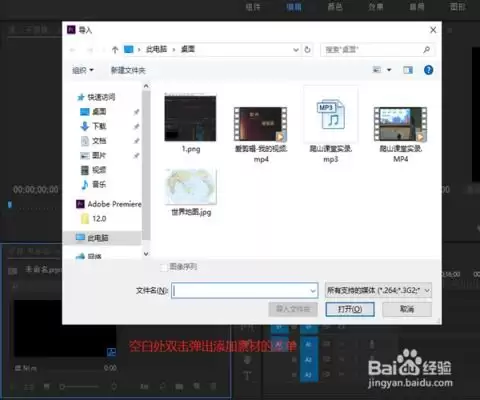Click 新建文件夹 new folder

click(128, 70)
